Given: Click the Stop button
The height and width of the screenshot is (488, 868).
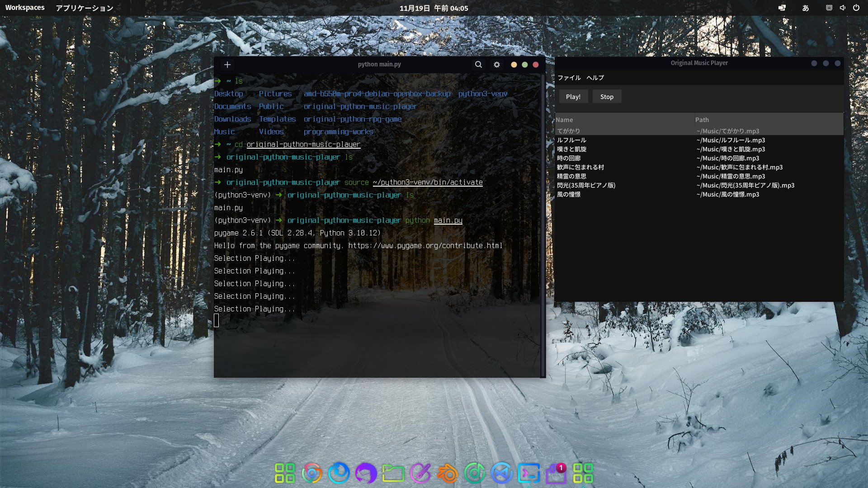Looking at the screenshot, I should [607, 96].
